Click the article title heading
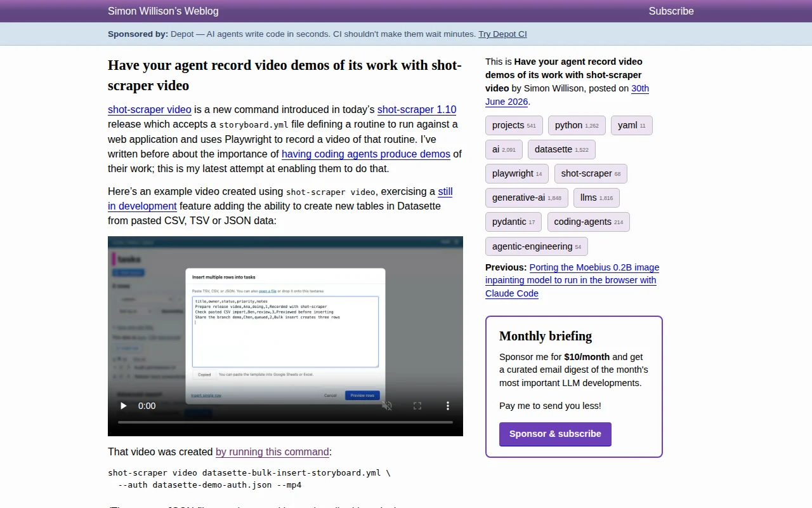The width and height of the screenshot is (812, 508). click(x=285, y=75)
